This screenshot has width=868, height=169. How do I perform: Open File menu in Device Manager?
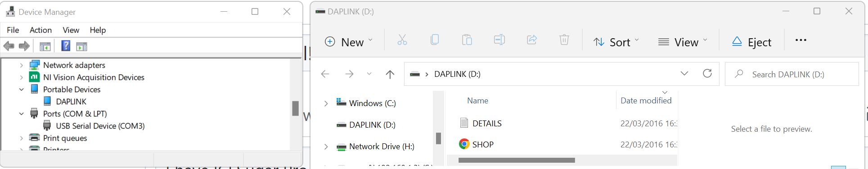tap(13, 30)
